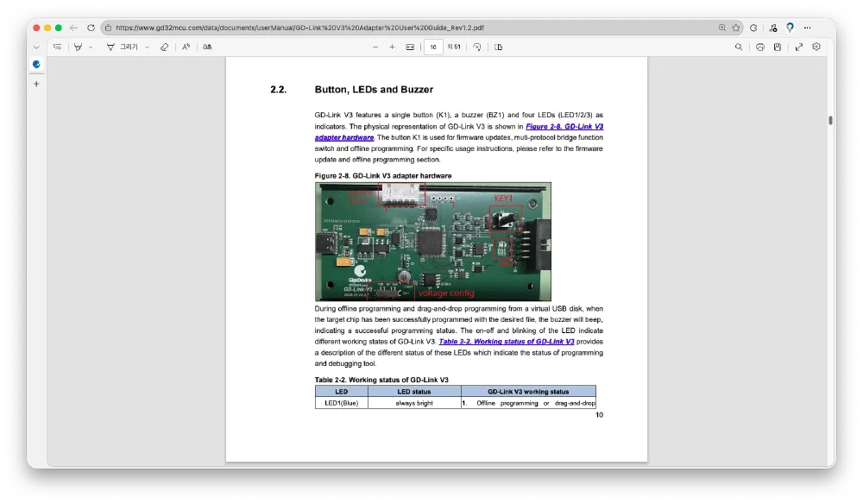Image resolution: width=863 pixels, height=504 pixels.
Task: Select the highlight tool
Action: pos(79,47)
